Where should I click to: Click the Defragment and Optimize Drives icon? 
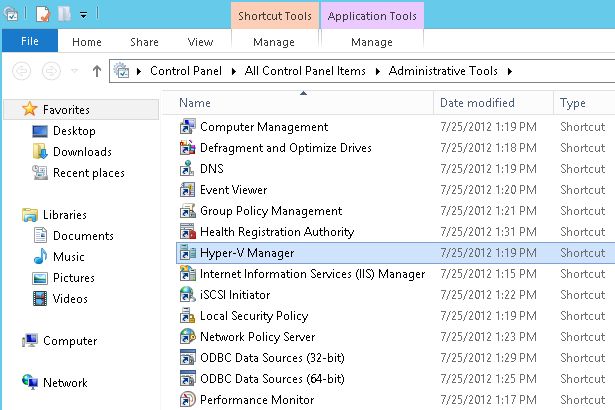point(187,148)
